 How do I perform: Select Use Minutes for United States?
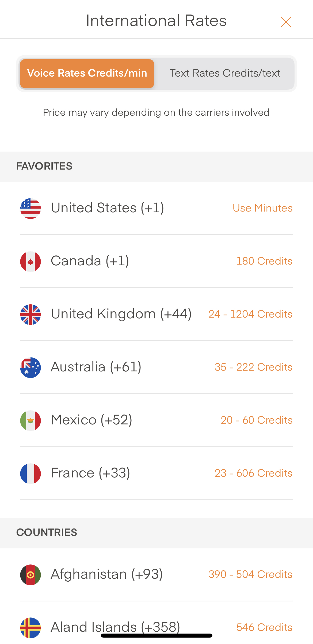click(x=262, y=208)
